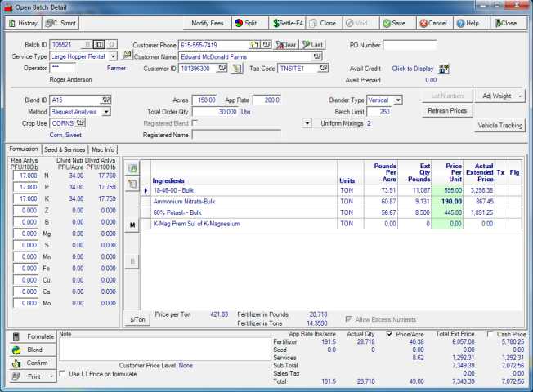The image size is (533, 392).
Task: Toggle the Price/Acre checkbox
Action: (x=388, y=334)
